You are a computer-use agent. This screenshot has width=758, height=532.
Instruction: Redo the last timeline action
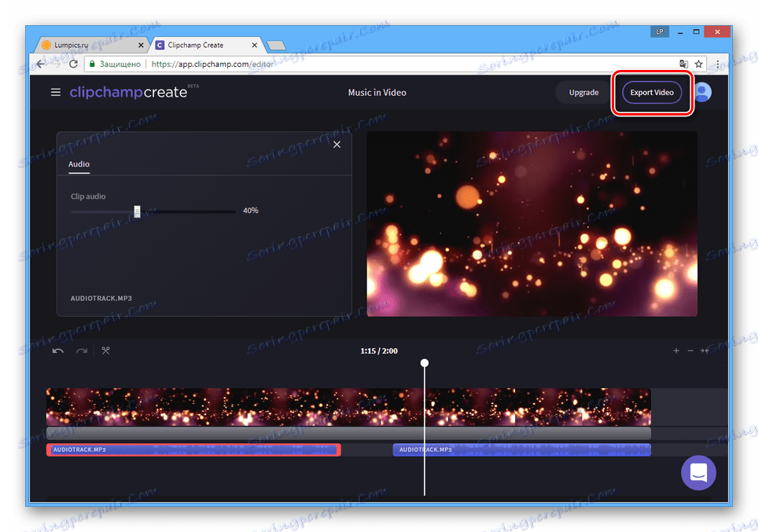pos(82,350)
